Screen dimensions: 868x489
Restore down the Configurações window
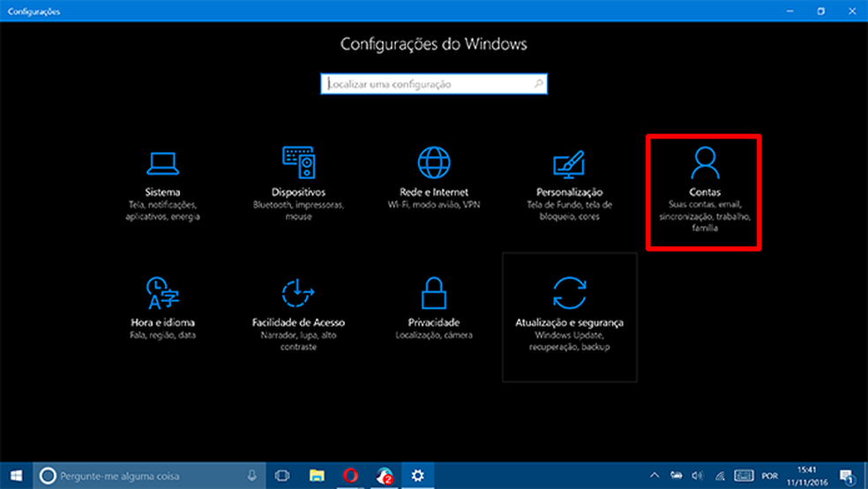pyautogui.click(x=821, y=11)
